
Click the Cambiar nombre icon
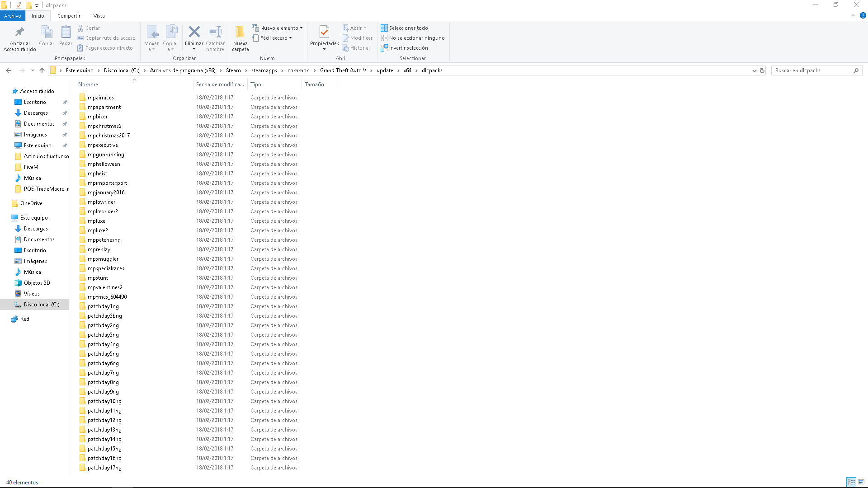[215, 32]
